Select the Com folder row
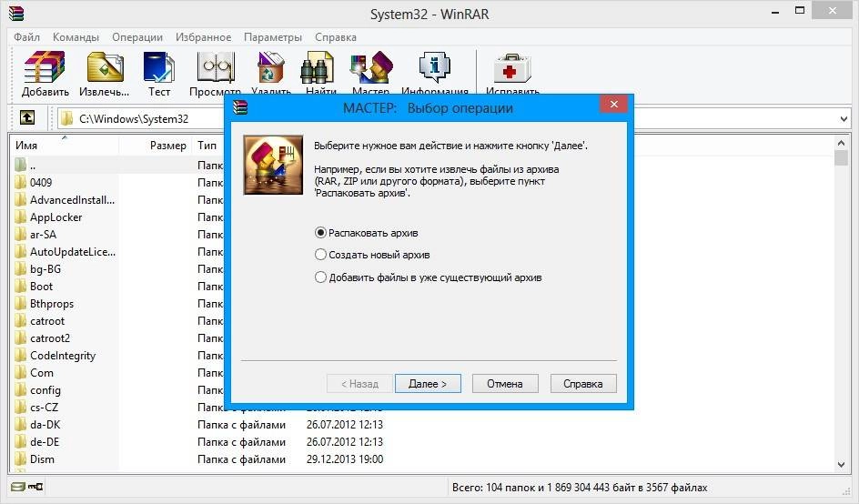Screen dimensions: 859x504 click(x=117, y=372)
